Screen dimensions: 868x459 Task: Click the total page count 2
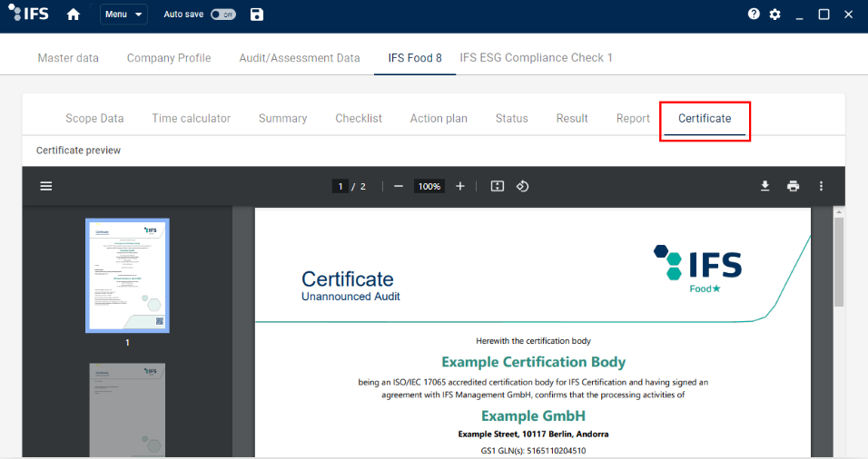click(x=363, y=186)
